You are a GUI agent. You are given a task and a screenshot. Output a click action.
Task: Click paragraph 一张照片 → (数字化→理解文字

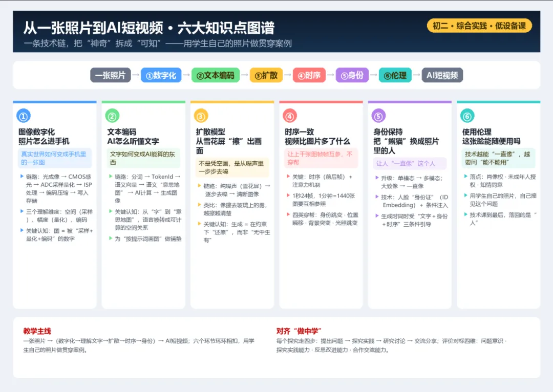[x=139, y=345]
